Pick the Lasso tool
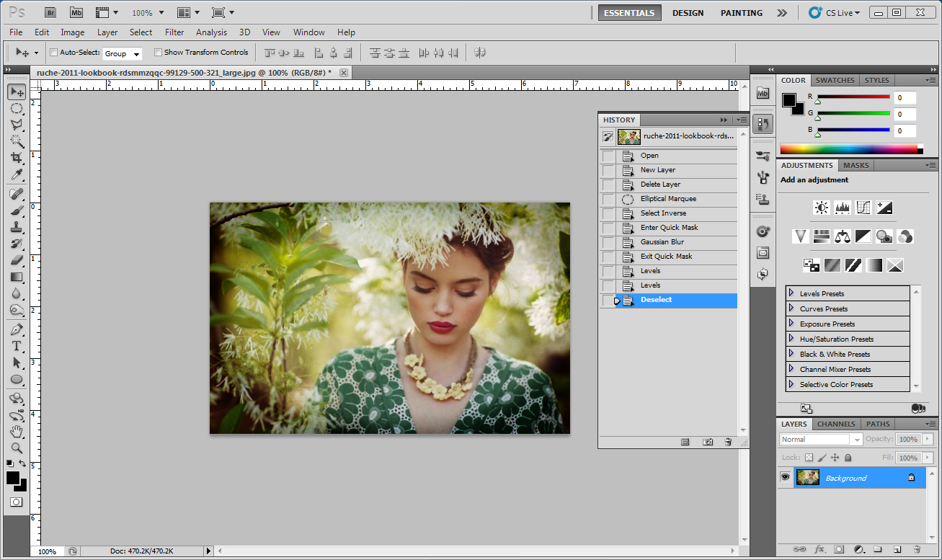 [x=17, y=125]
